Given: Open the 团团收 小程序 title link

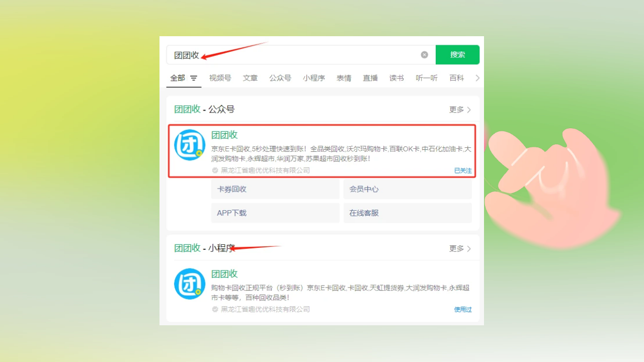Looking at the screenshot, I should pyautogui.click(x=224, y=274).
